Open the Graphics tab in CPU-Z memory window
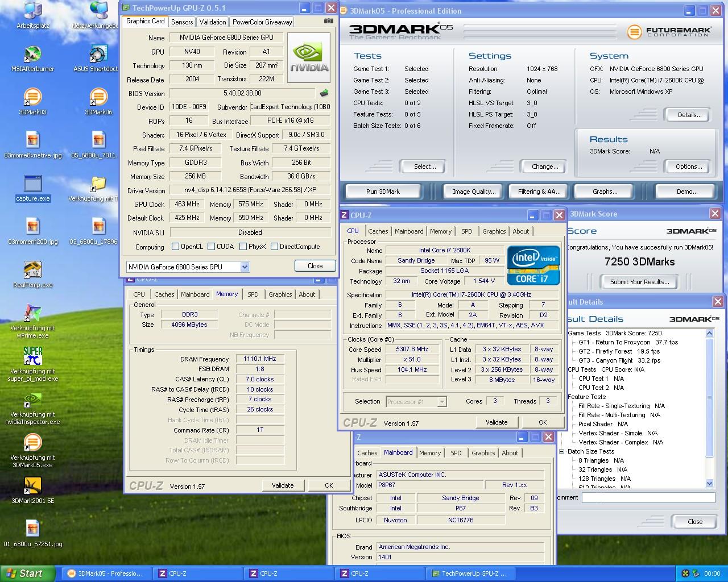The height and width of the screenshot is (582, 728). (x=280, y=294)
